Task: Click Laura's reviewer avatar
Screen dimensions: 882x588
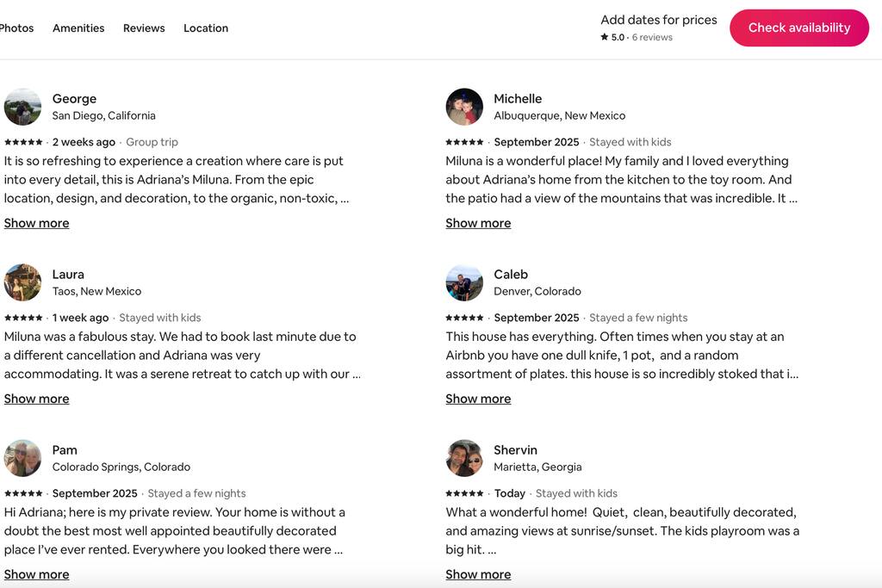Action: [x=22, y=282]
